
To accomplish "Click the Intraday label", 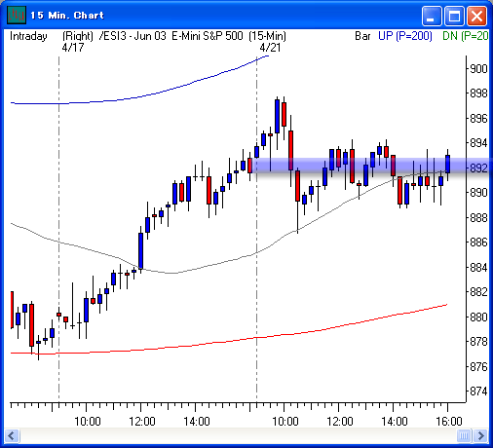I will [x=28, y=36].
